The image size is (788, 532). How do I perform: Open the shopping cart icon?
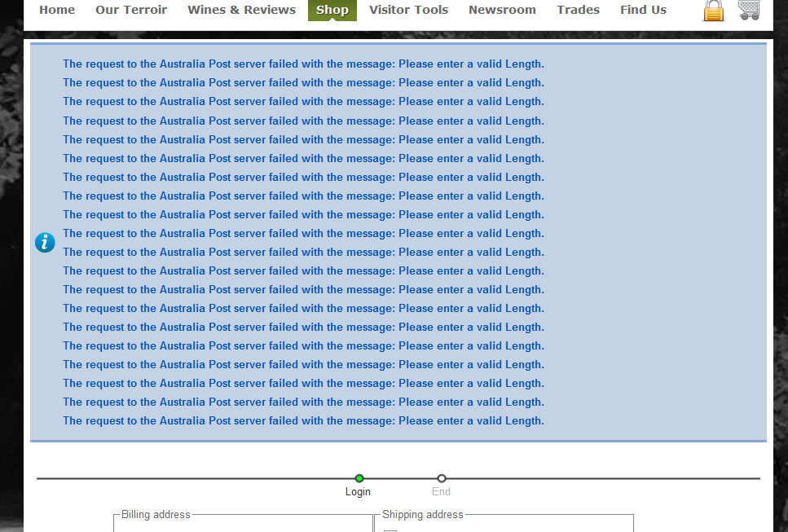click(749, 10)
